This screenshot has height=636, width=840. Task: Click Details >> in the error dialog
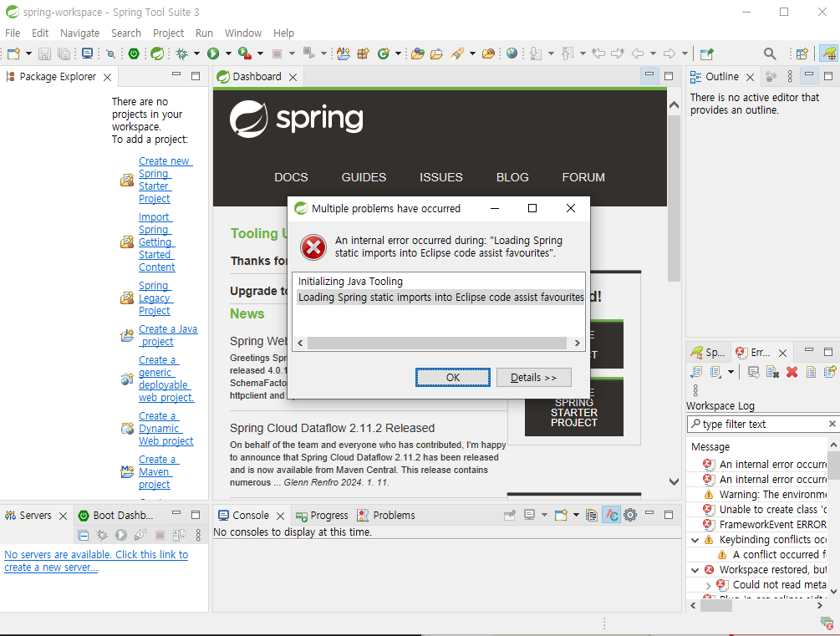533,377
